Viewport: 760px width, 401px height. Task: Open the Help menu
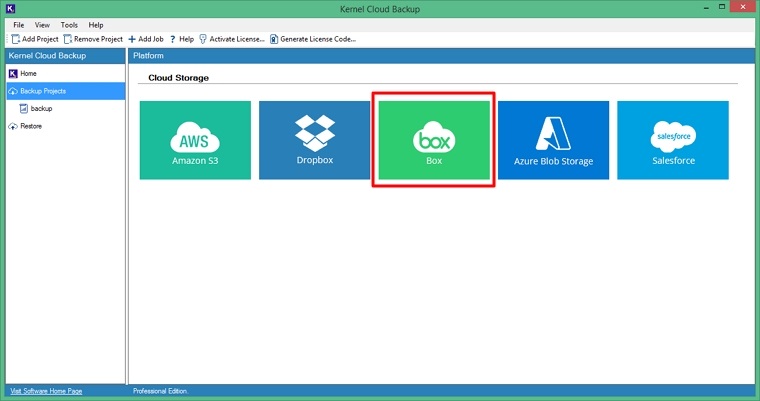tap(95, 25)
